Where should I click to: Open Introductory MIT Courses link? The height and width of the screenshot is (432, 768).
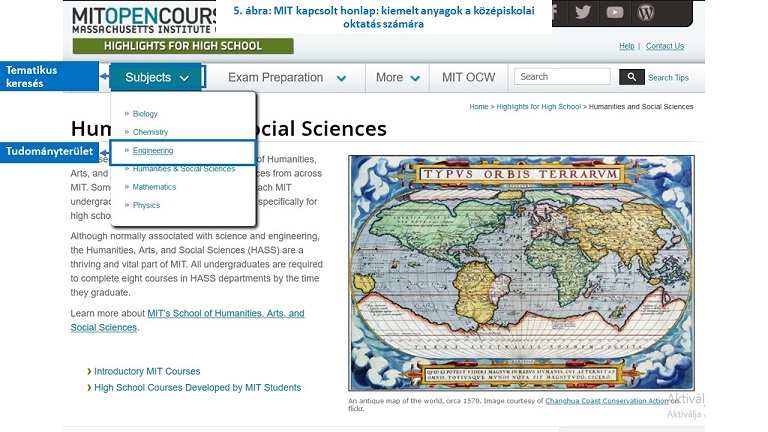coord(147,371)
